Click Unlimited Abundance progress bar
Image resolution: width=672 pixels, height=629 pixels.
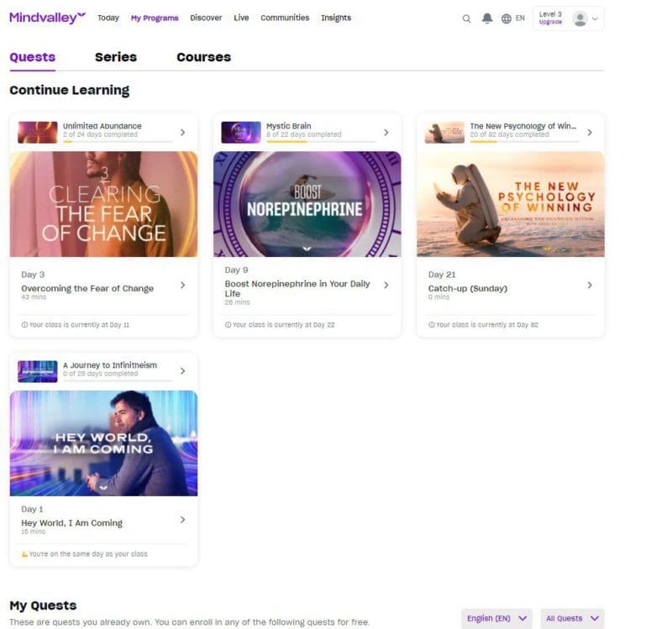tap(118, 141)
